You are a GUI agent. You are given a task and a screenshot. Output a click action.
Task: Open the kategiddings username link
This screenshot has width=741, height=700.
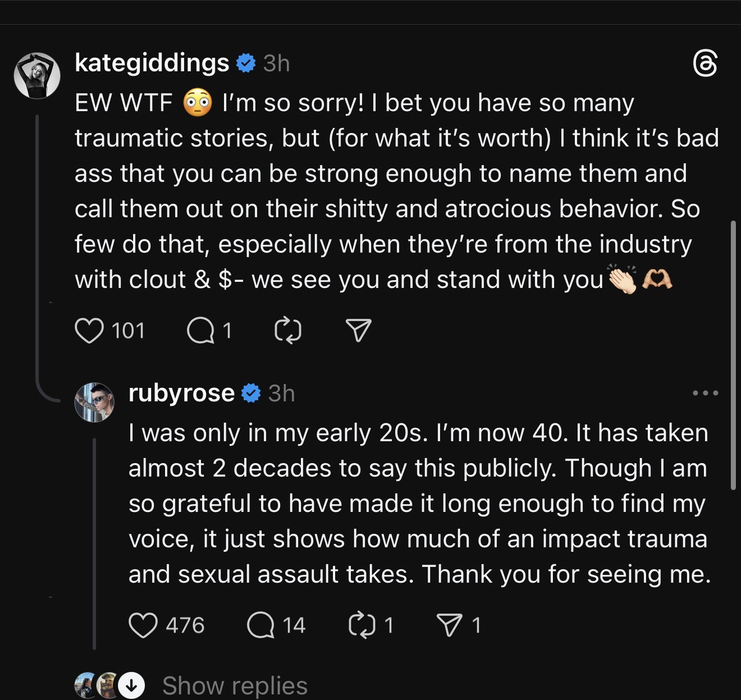click(152, 63)
